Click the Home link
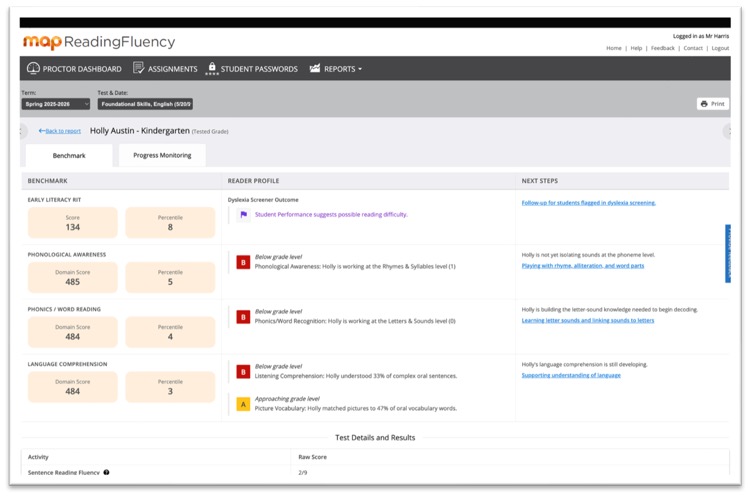Image resolution: width=750 pixels, height=498 pixels. pos(614,48)
